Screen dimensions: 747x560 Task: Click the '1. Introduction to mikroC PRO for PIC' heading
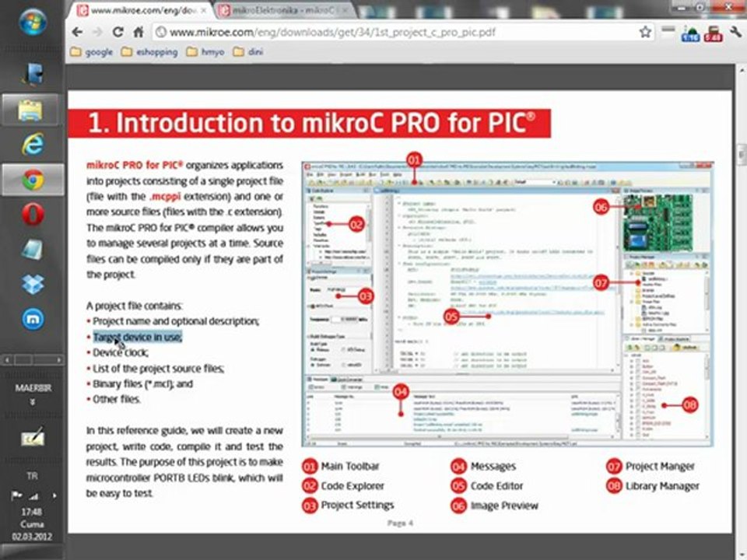[311, 124]
